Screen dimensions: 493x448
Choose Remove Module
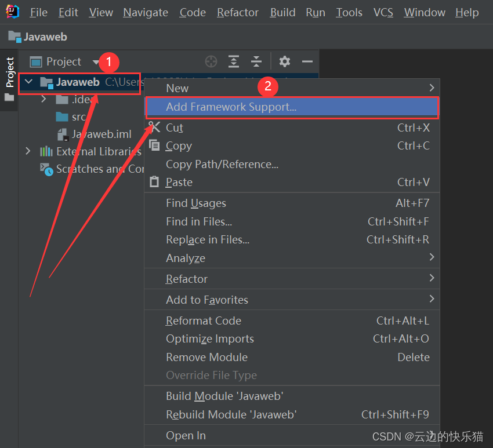292,357
